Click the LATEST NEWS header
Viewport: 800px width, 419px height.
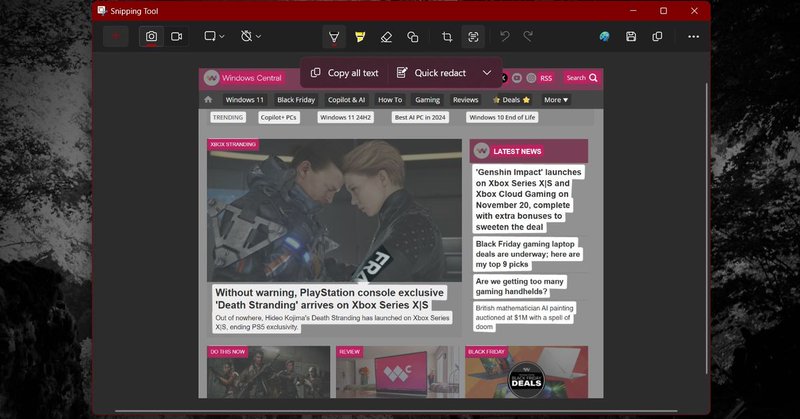pos(529,151)
